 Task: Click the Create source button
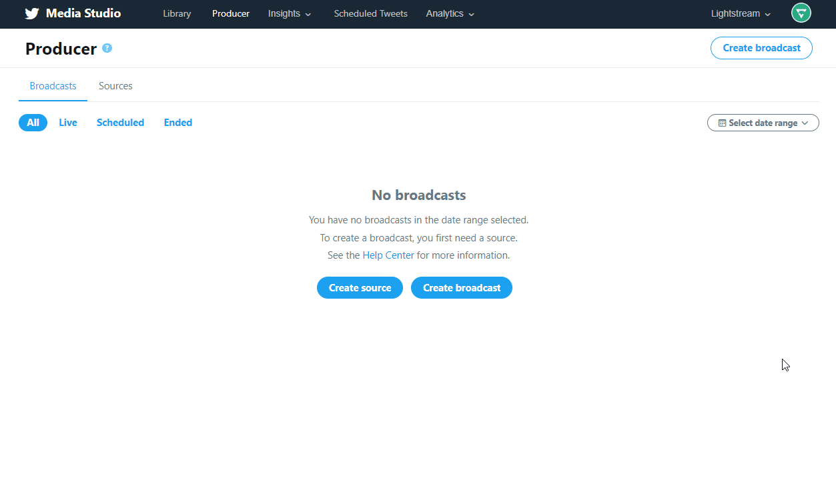pos(360,288)
